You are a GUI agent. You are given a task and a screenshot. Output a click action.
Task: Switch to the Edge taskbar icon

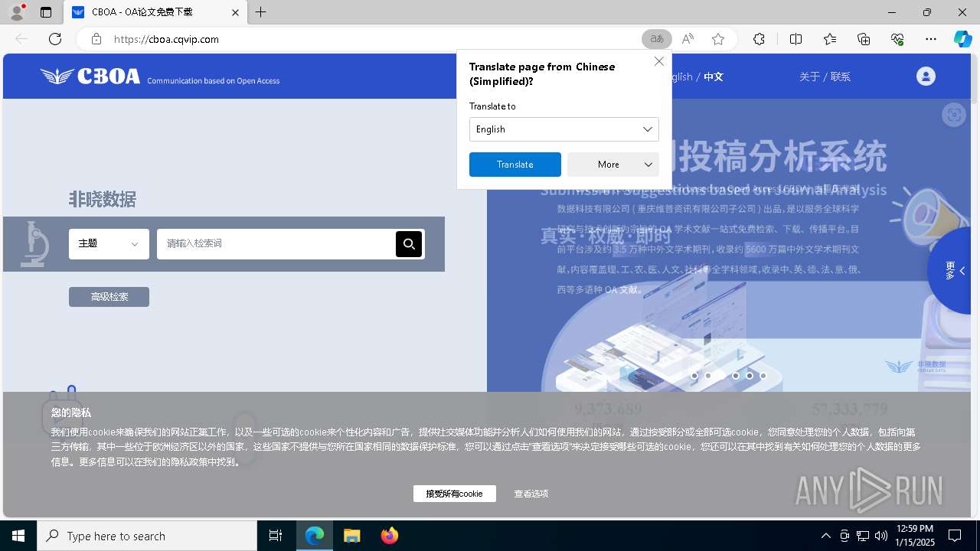pyautogui.click(x=315, y=536)
